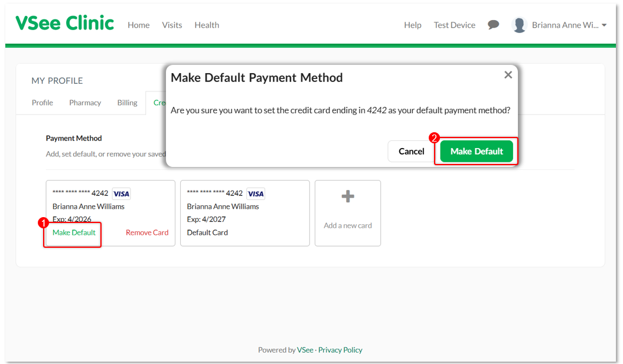
Task: Expand the Brianna Anne Williams account dropdown
Action: tap(604, 25)
